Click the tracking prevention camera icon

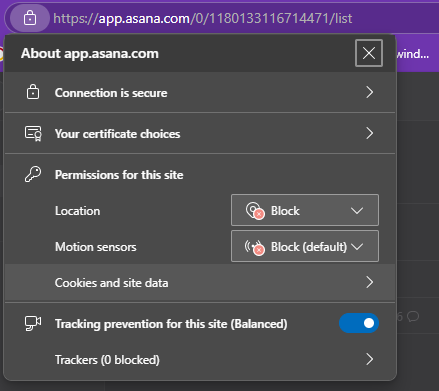33,323
